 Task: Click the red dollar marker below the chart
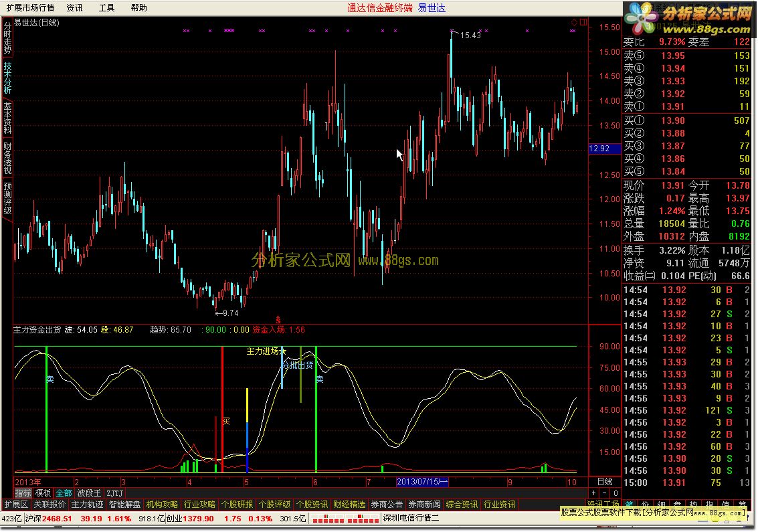(278, 320)
